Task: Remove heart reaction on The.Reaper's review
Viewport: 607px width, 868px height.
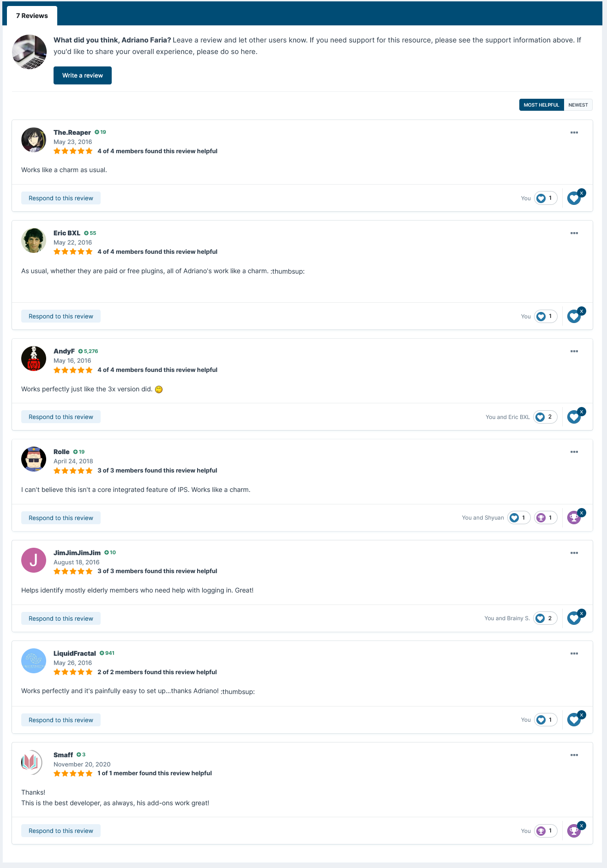Action: pos(582,193)
